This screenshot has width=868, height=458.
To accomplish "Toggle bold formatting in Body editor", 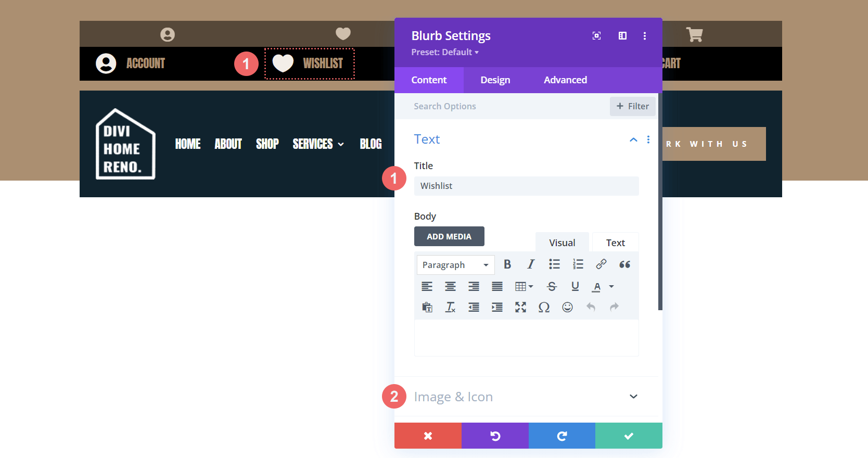I will point(507,264).
